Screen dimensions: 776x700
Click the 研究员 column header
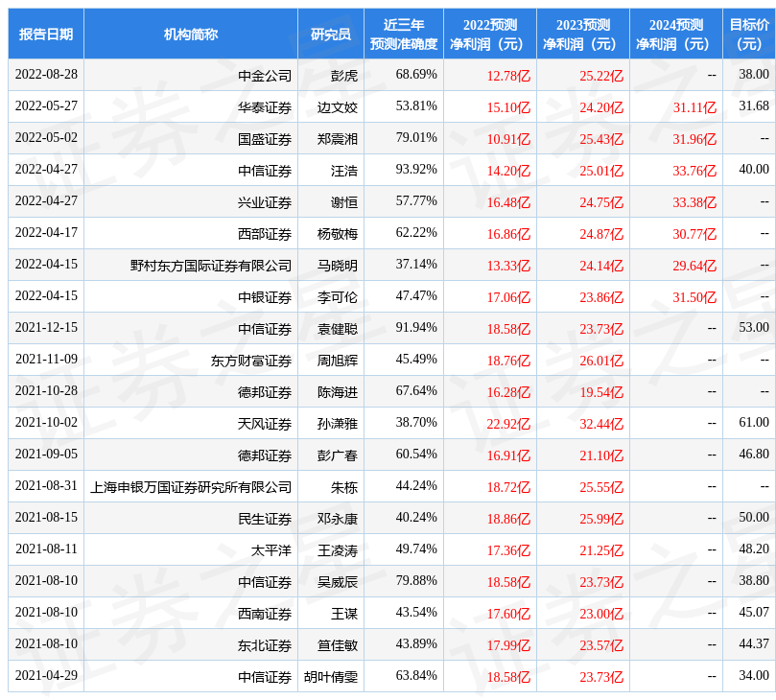pos(331,35)
